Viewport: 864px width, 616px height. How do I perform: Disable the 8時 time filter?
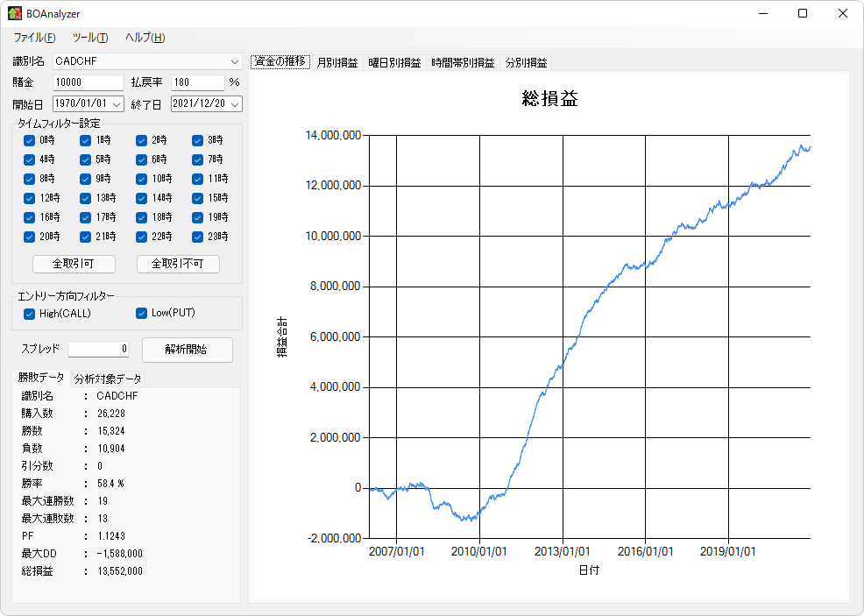pos(29,179)
